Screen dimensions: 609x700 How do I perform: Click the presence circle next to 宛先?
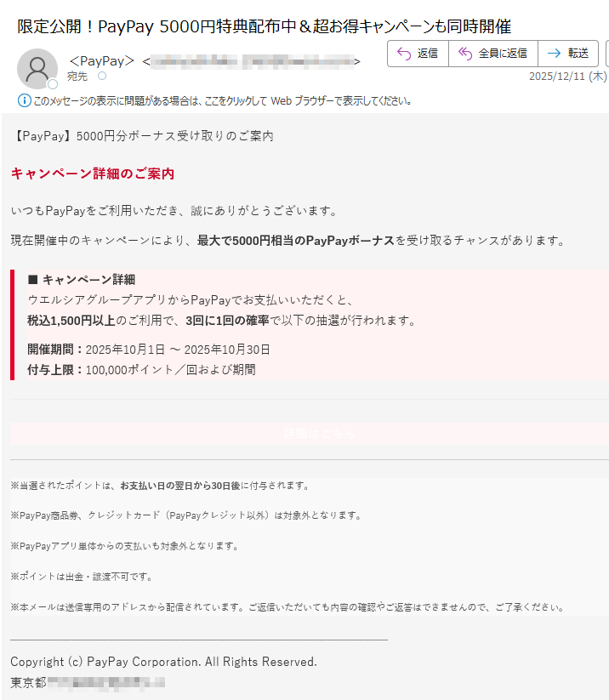pos(102,76)
